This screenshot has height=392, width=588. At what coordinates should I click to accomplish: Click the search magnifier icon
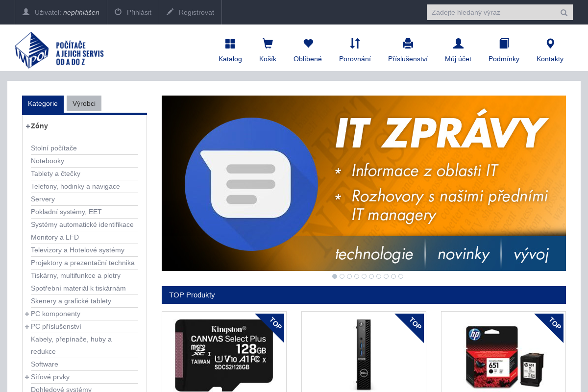(563, 12)
